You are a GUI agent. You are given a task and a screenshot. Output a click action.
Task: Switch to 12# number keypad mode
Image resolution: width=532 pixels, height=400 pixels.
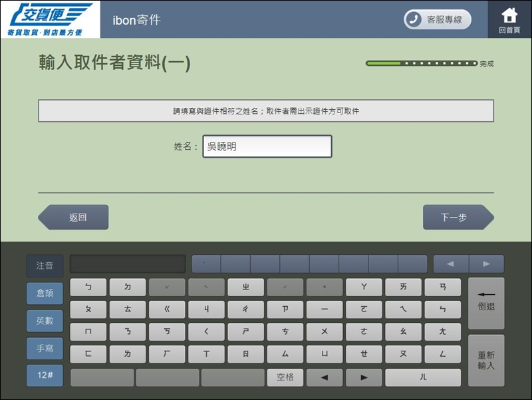(x=45, y=375)
